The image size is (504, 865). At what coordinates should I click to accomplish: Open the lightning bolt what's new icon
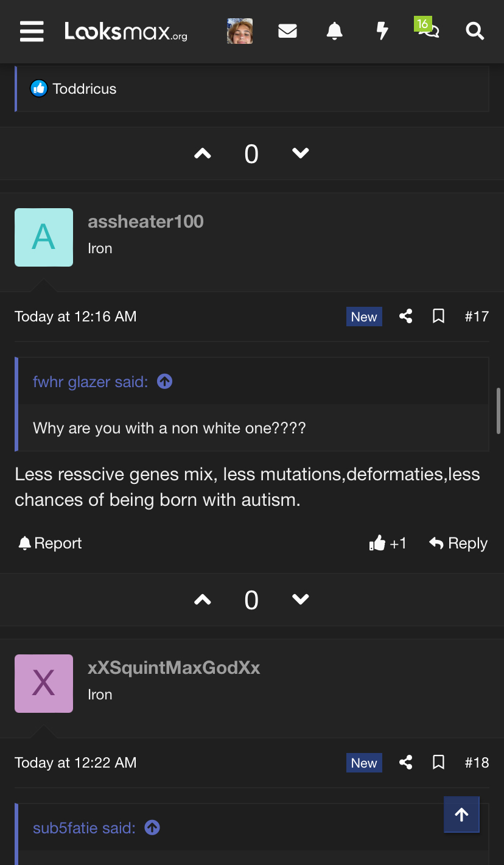coord(382,31)
